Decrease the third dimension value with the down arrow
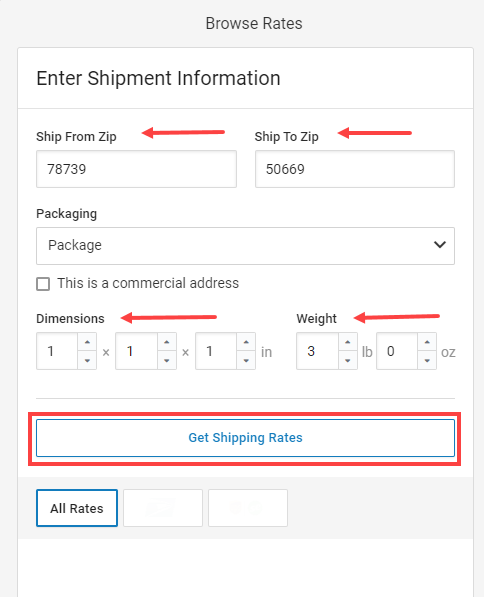The height and width of the screenshot is (597, 484). [246, 360]
